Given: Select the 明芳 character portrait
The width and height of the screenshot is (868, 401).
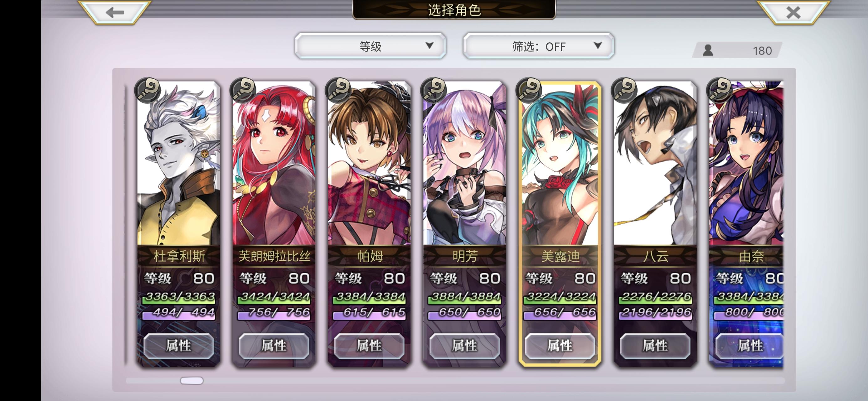Looking at the screenshot, I should pyautogui.click(x=465, y=163).
